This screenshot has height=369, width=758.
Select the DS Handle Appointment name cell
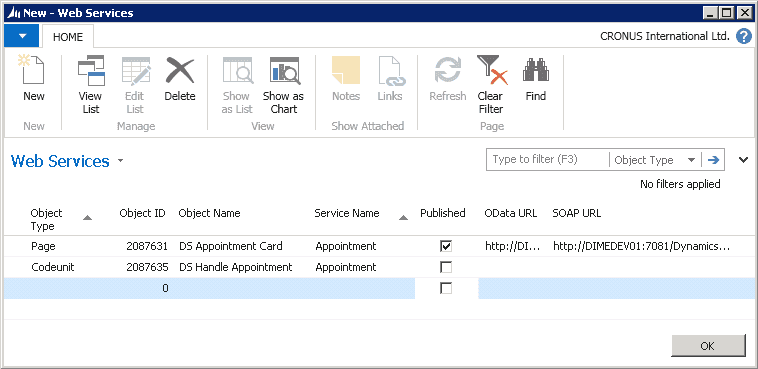pos(235,267)
